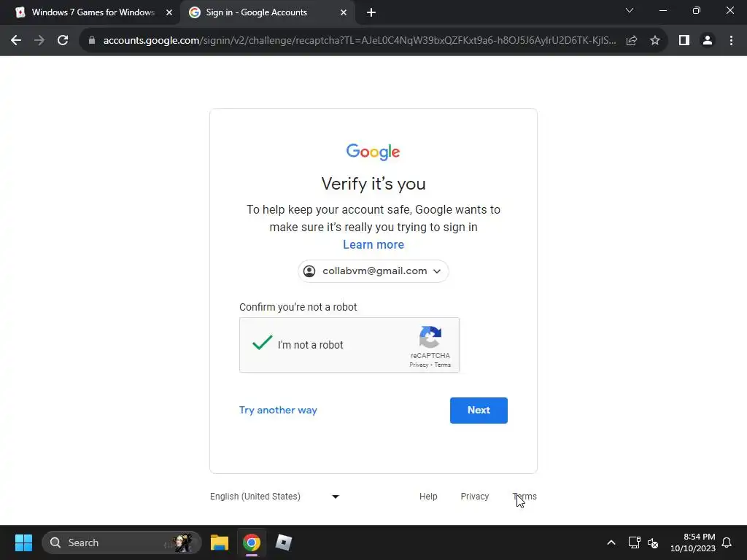This screenshot has width=747, height=560.
Task: Toggle the browser side panel icon
Action: pos(684,41)
